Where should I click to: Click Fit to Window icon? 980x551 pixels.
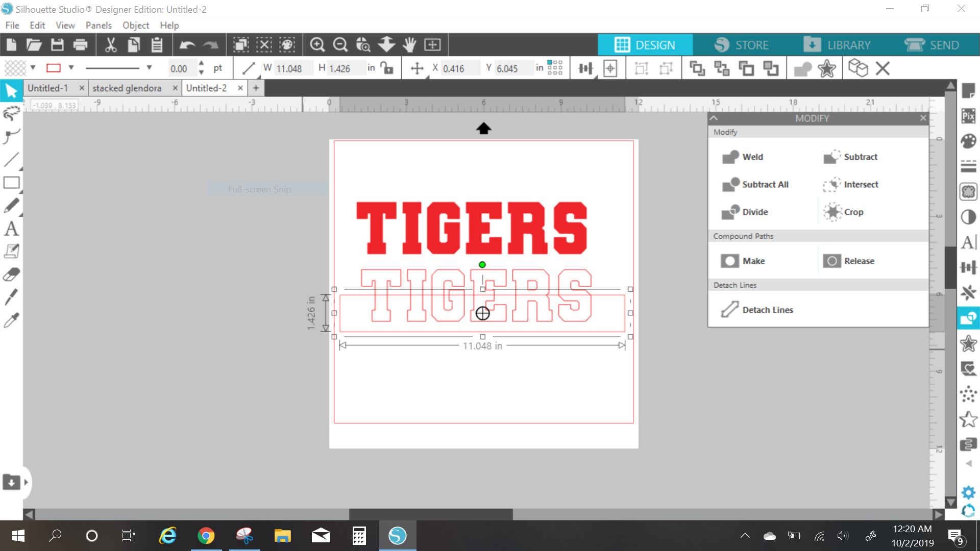tap(432, 45)
